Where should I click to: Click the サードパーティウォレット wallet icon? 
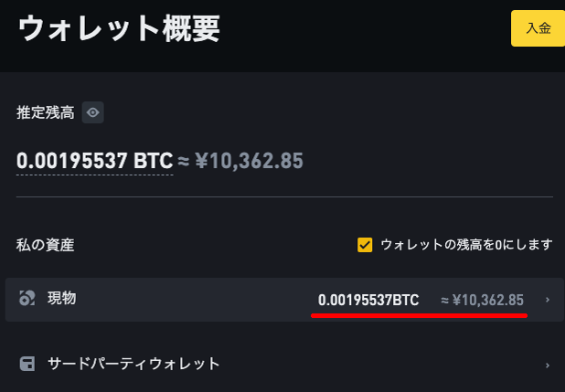(27, 364)
